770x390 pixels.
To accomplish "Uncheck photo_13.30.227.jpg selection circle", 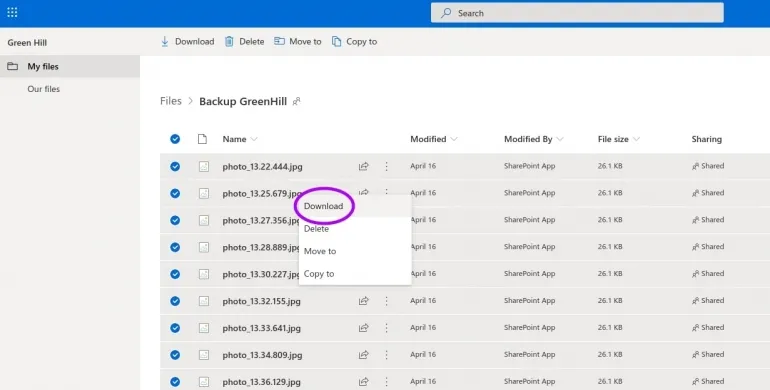I will (175, 274).
